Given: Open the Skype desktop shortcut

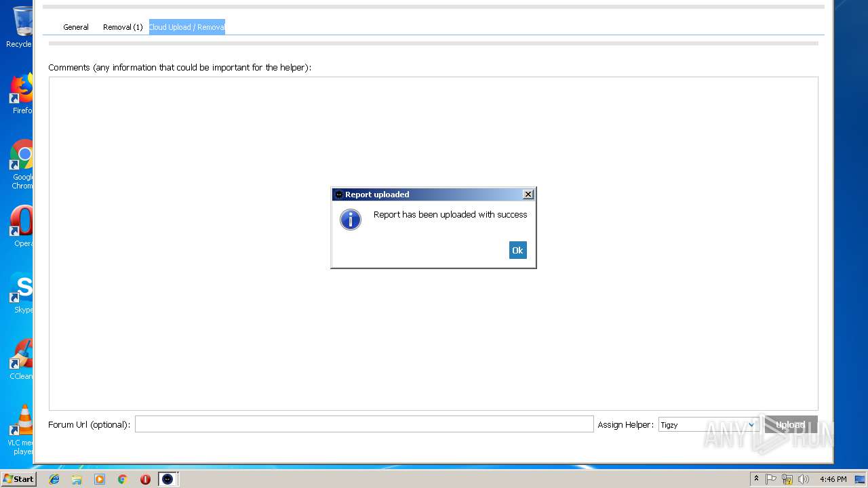Looking at the screenshot, I should tap(21, 293).
